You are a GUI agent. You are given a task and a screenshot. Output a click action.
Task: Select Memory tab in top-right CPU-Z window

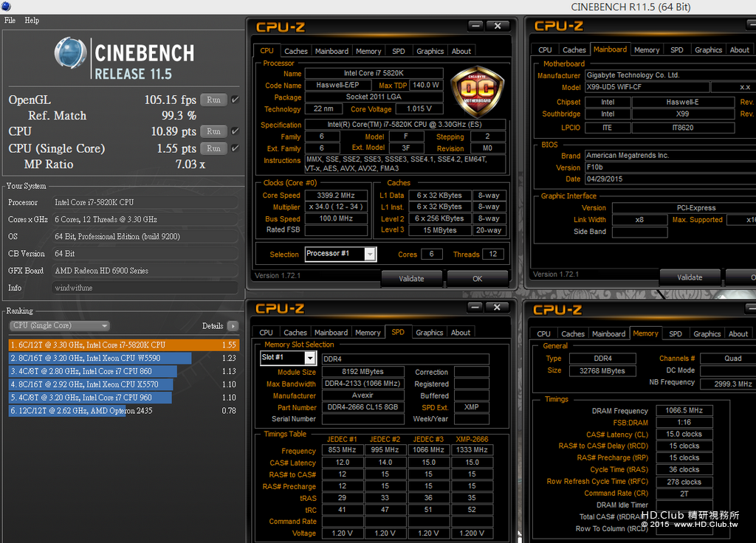[x=647, y=49]
